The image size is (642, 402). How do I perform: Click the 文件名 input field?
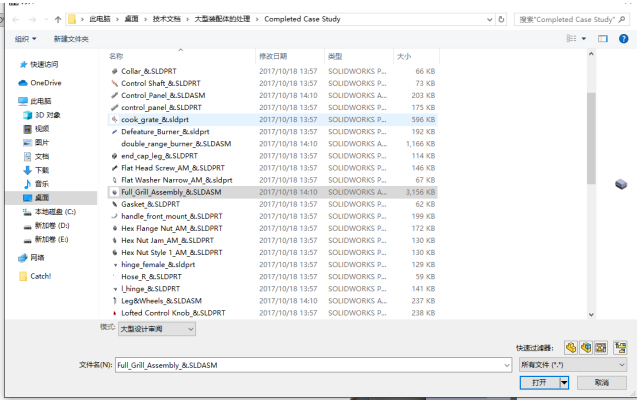(x=313, y=365)
